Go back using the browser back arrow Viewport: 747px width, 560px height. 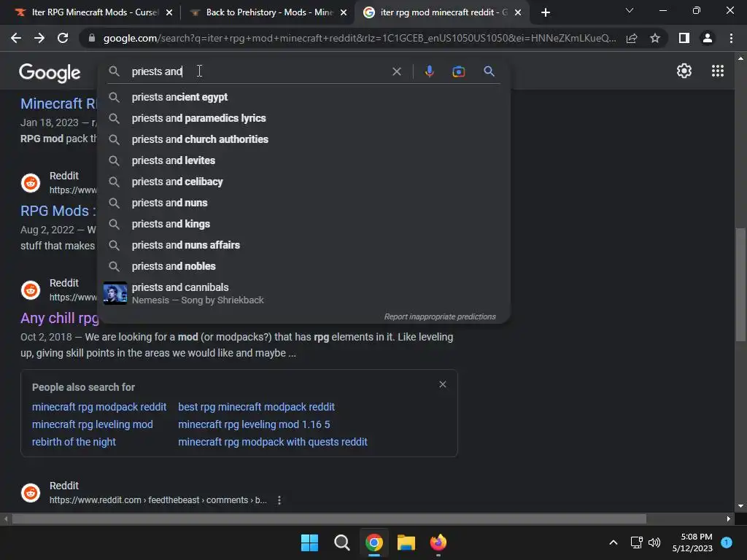[x=16, y=38]
